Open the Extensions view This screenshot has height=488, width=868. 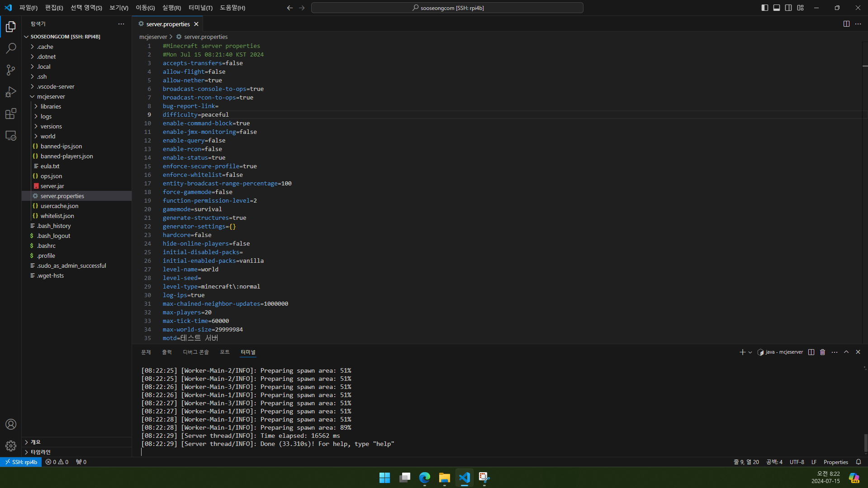(11, 114)
